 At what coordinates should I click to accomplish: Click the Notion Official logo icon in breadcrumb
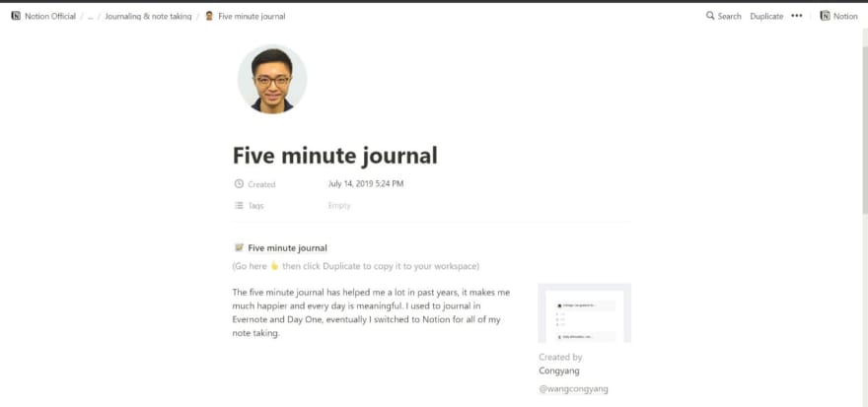click(16, 16)
